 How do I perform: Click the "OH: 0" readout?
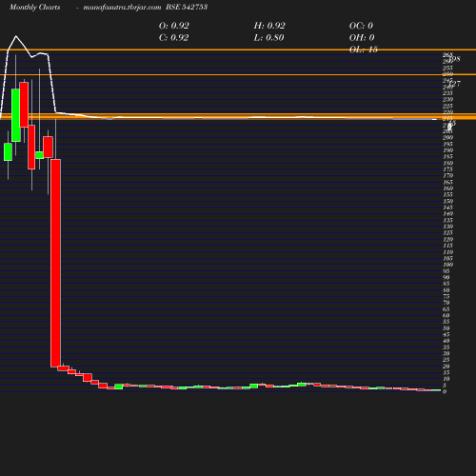pos(362,37)
